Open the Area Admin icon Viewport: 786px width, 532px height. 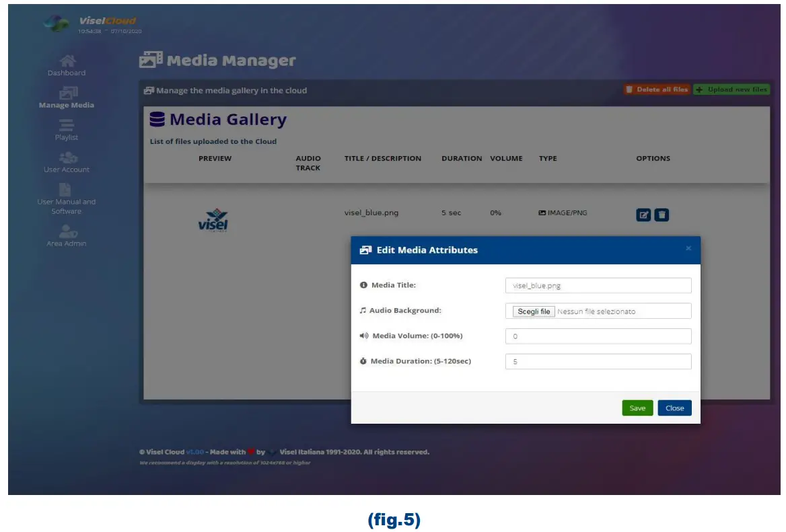click(x=67, y=231)
